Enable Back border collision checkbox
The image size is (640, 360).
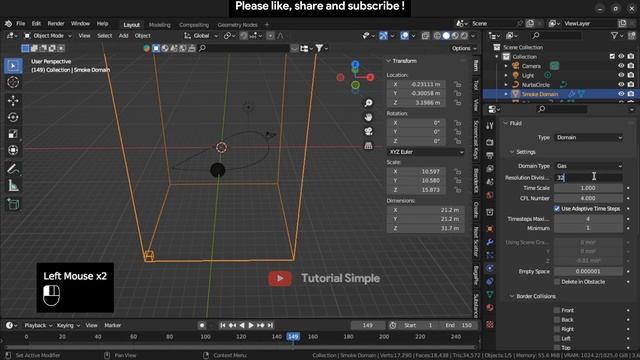click(x=557, y=320)
